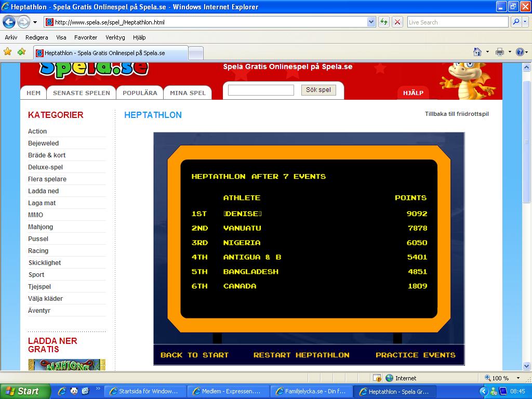This screenshot has width=532, height=399.
Task: Open the recent pages dropdown arrow
Action: [x=35, y=22]
